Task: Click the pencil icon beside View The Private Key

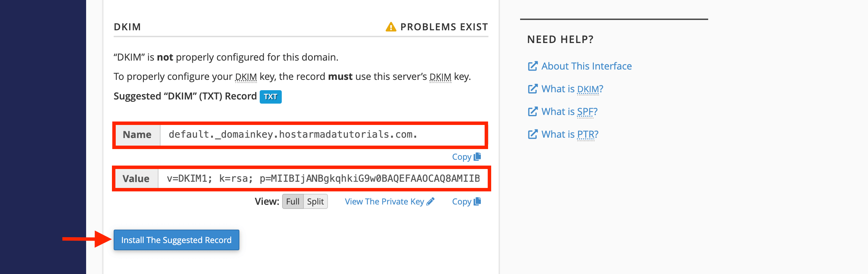Action: point(431,201)
